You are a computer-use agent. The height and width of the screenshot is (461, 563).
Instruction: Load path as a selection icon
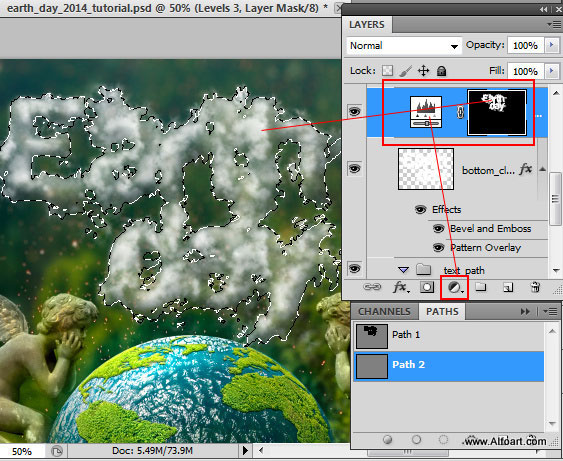click(x=444, y=439)
